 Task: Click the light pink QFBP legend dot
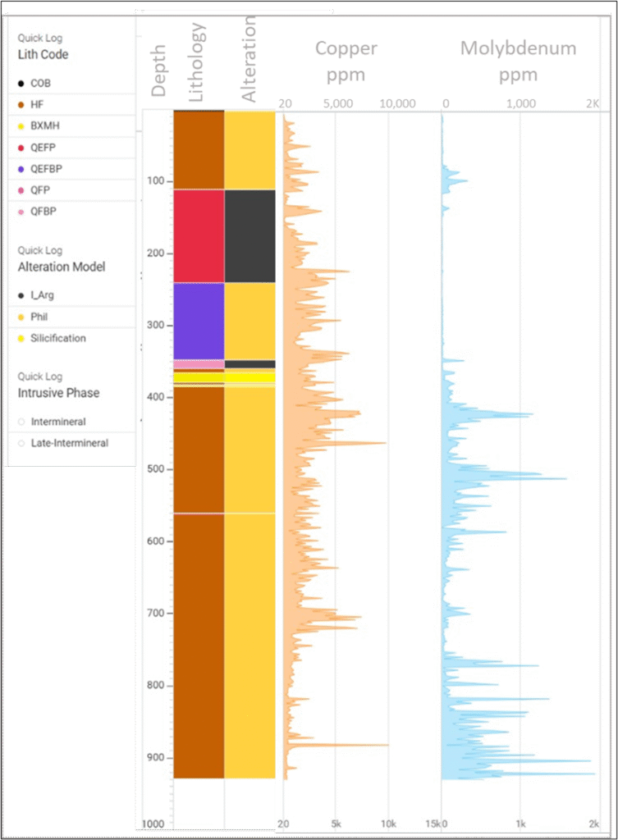(x=21, y=212)
